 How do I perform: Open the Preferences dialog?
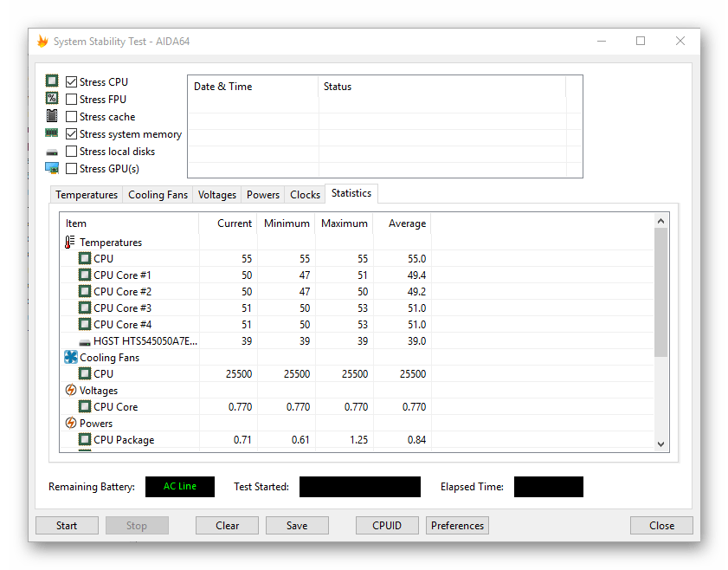[x=457, y=526]
